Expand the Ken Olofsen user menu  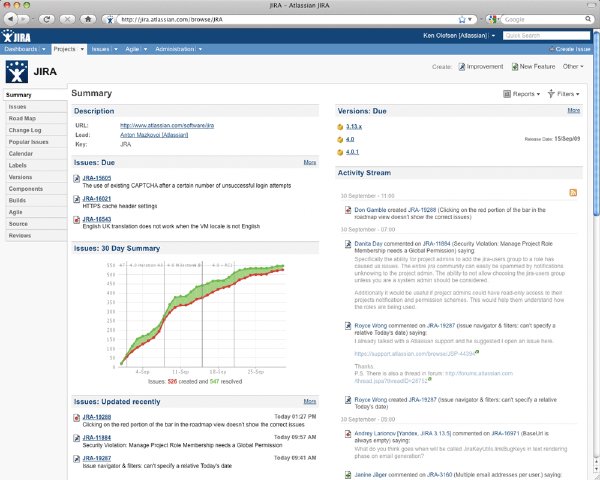click(x=493, y=36)
